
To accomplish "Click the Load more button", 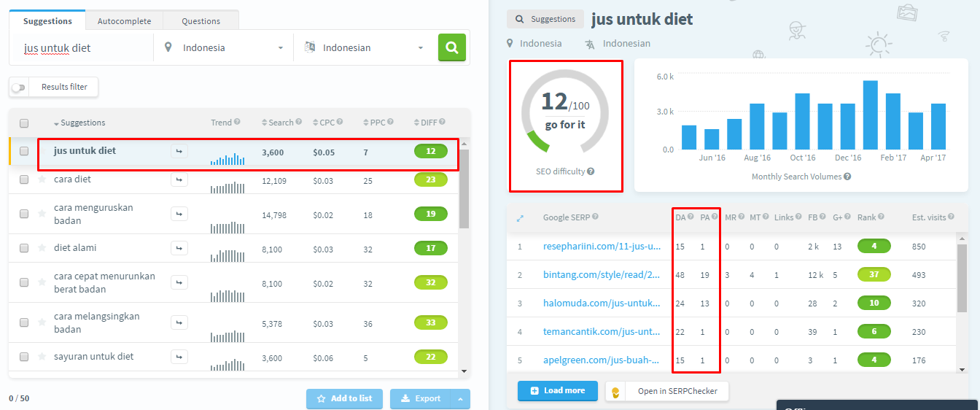I will click(x=558, y=391).
